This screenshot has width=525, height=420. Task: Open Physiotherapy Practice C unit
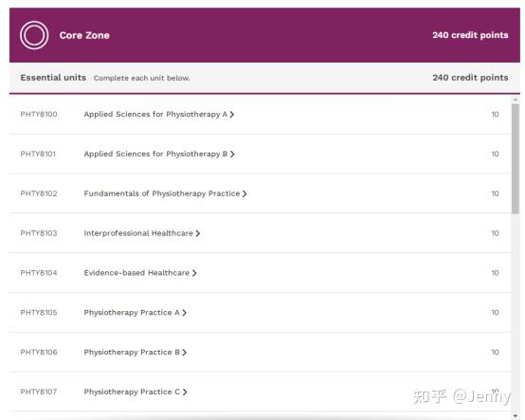(x=132, y=392)
